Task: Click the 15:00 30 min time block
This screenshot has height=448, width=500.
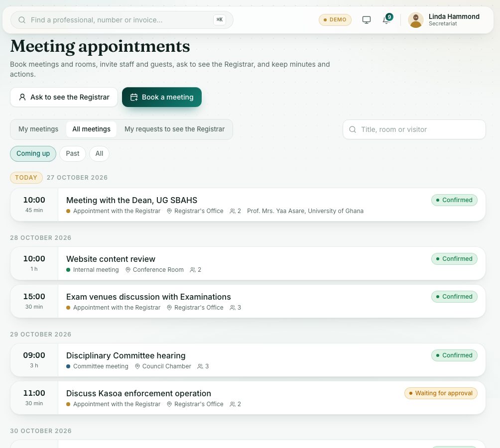Action: (34, 301)
